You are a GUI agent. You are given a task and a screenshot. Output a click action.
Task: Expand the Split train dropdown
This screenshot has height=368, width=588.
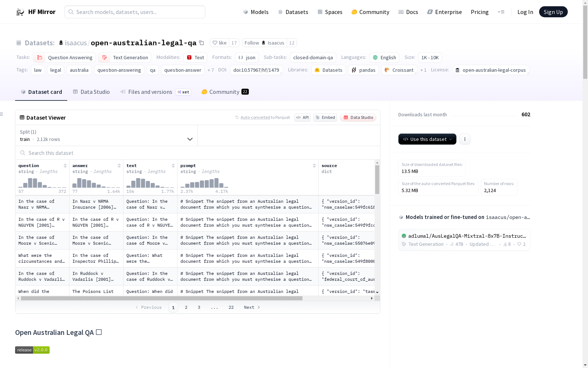107,135
